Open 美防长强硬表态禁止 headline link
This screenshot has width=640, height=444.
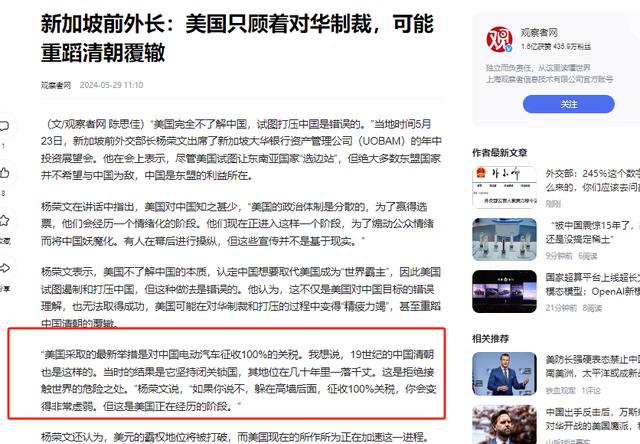pyautogui.click(x=593, y=366)
